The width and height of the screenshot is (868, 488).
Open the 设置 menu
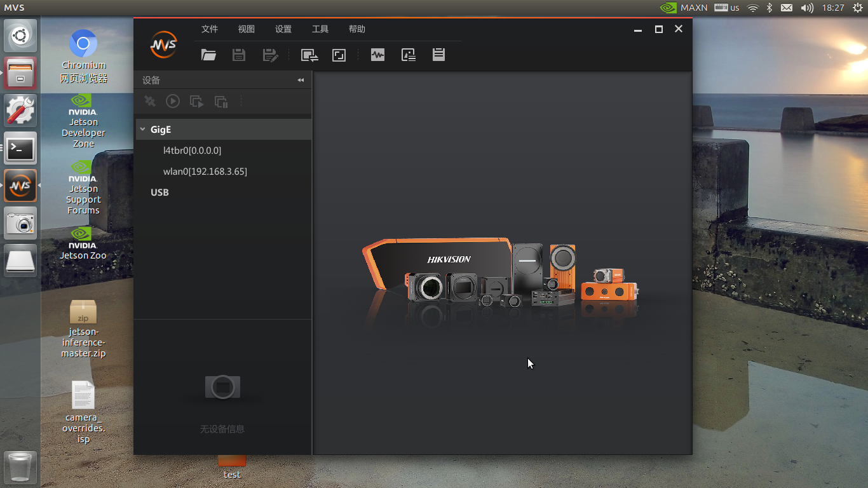click(x=283, y=29)
